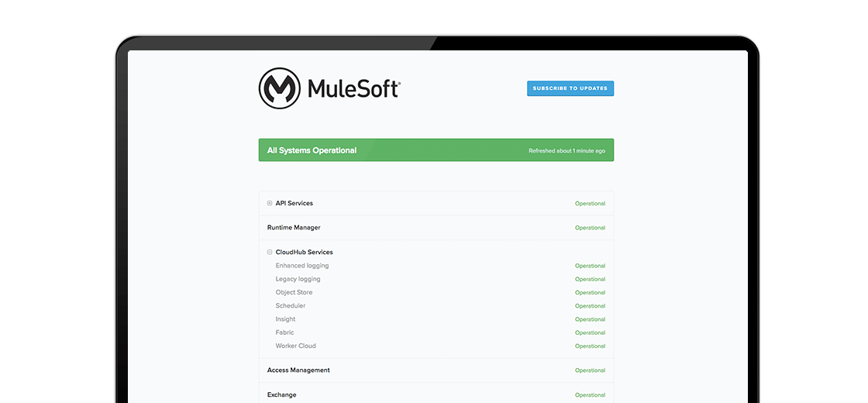The width and height of the screenshot is (868, 403).
Task: Click Operational status for Enhanced logging
Action: click(590, 266)
